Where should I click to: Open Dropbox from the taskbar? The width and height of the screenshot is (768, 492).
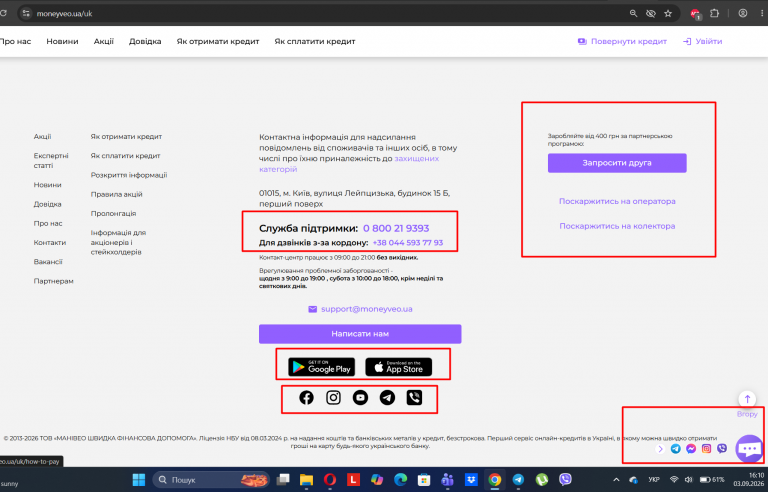click(471, 480)
